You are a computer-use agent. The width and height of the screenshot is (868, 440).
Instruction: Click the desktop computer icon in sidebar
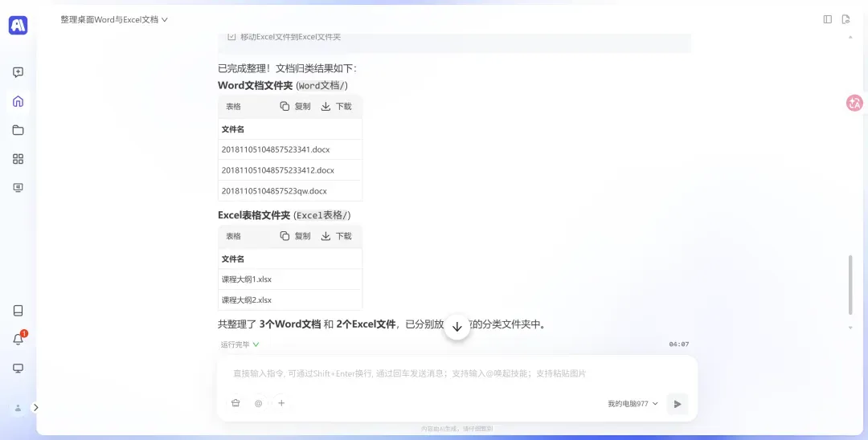point(18,369)
